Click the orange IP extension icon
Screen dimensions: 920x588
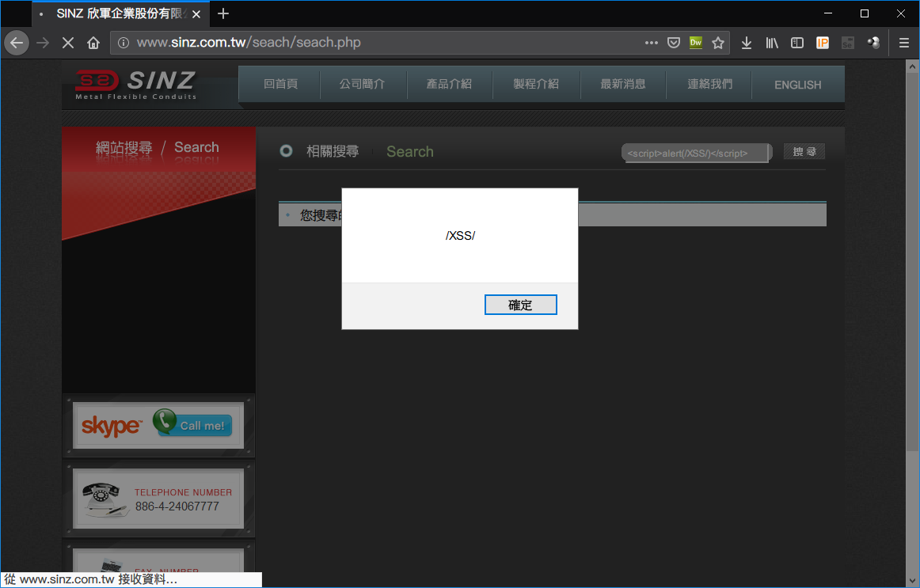click(823, 43)
